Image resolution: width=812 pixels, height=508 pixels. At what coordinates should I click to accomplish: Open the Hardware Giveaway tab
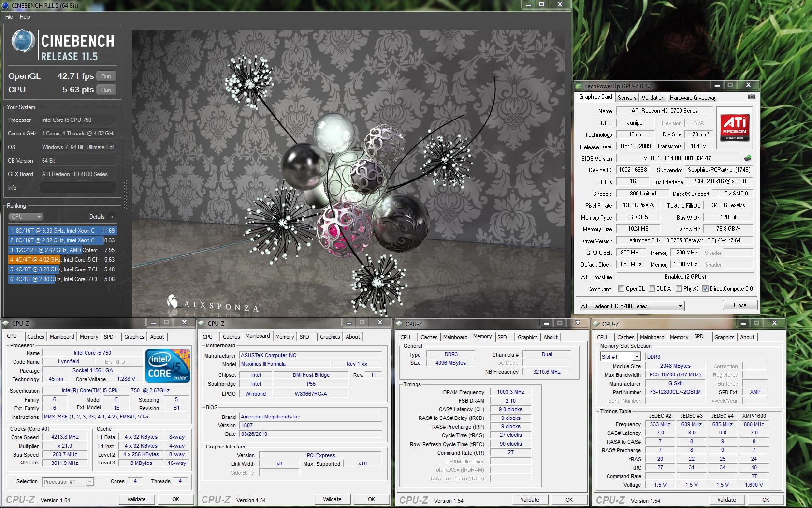(x=693, y=98)
